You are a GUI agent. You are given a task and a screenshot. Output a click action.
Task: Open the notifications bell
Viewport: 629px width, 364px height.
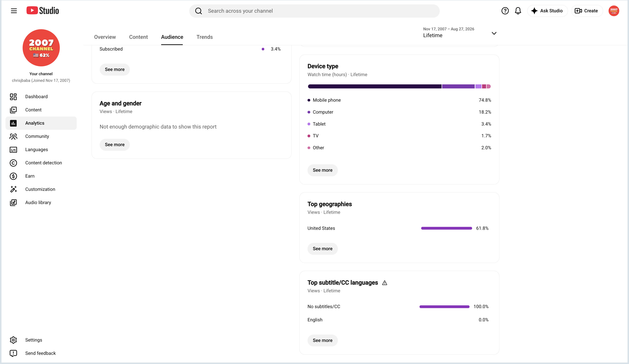pos(518,11)
